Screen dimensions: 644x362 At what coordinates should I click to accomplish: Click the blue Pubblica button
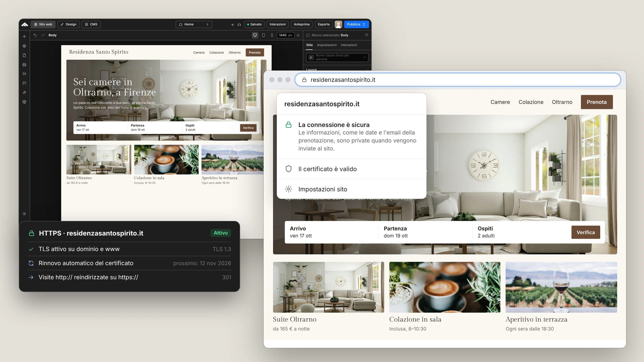(356, 24)
